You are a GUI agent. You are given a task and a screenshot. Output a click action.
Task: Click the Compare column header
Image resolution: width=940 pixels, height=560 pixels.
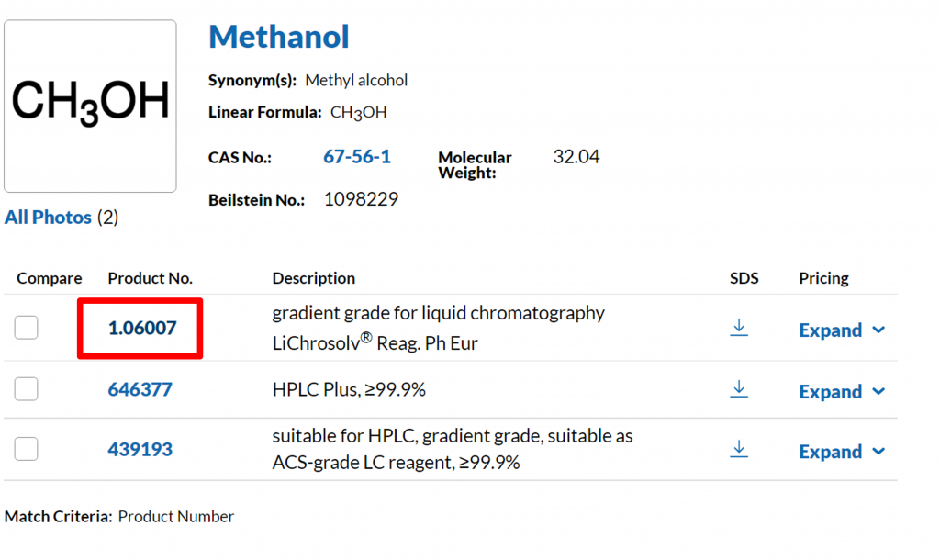(50, 278)
